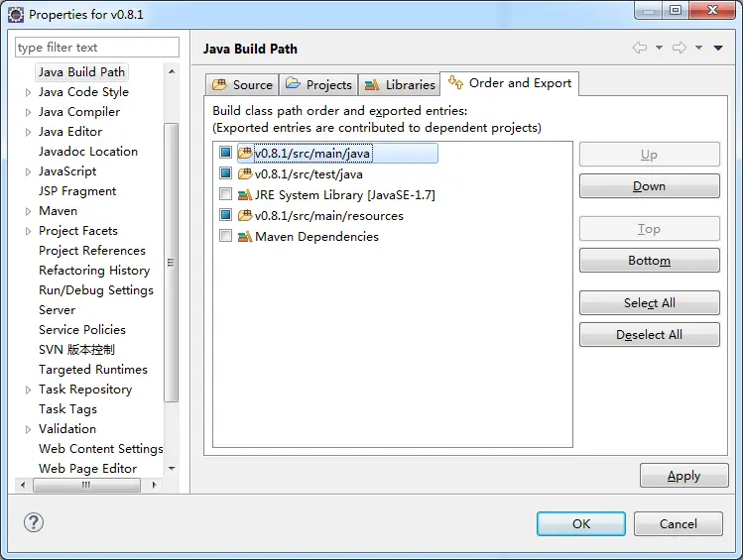Toggle export checkbox for v0.8.1/src/main/java

225,153
